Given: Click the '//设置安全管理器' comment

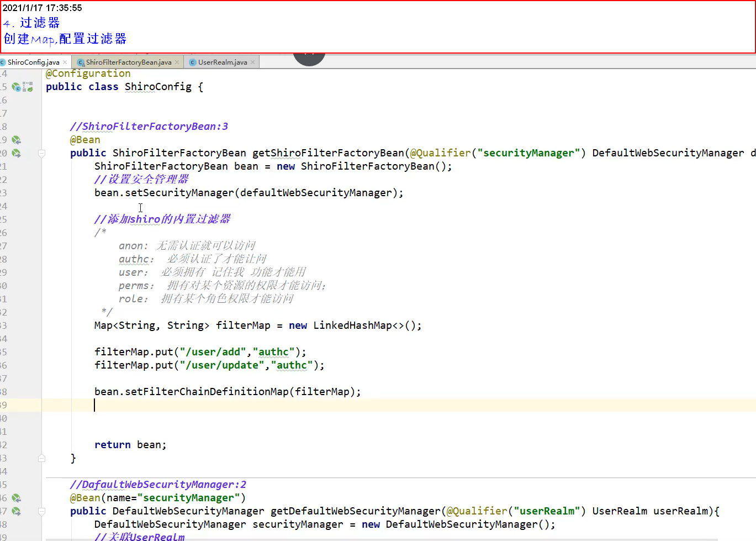Looking at the screenshot, I should click(141, 180).
